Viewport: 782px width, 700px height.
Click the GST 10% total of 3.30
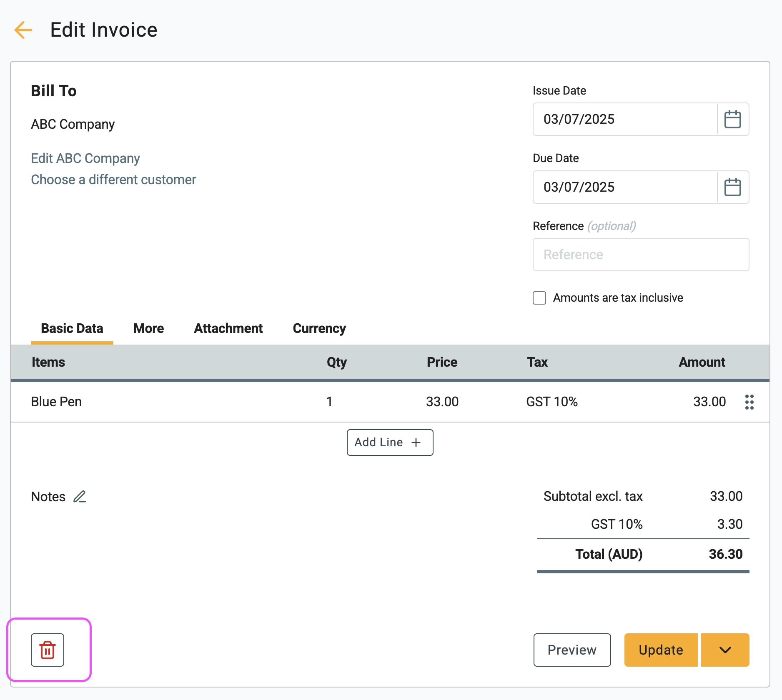coord(730,524)
